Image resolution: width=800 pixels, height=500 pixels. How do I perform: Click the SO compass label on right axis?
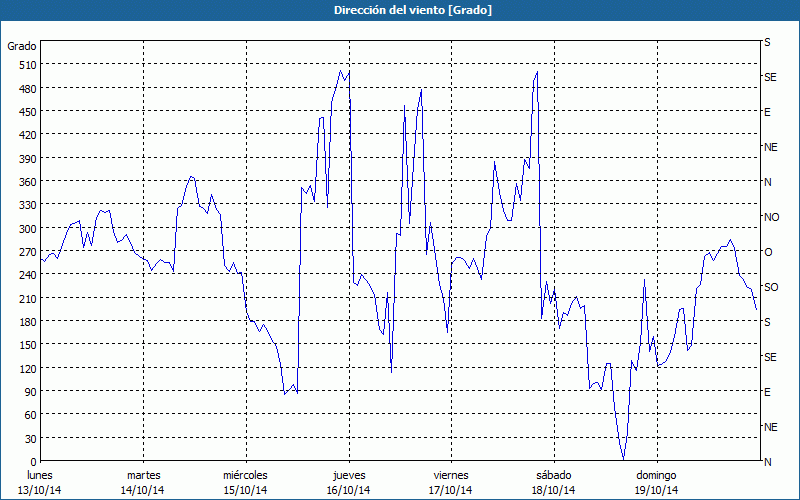point(770,287)
